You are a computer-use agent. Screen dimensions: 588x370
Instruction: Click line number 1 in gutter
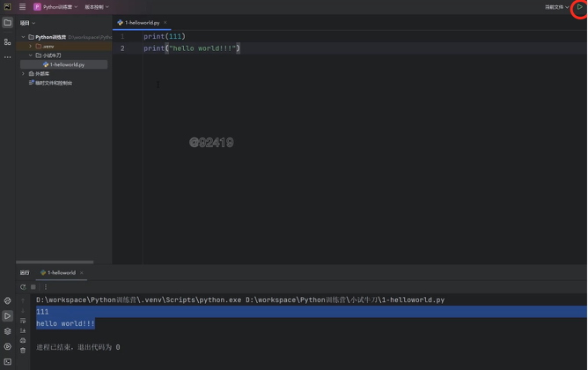pos(122,36)
